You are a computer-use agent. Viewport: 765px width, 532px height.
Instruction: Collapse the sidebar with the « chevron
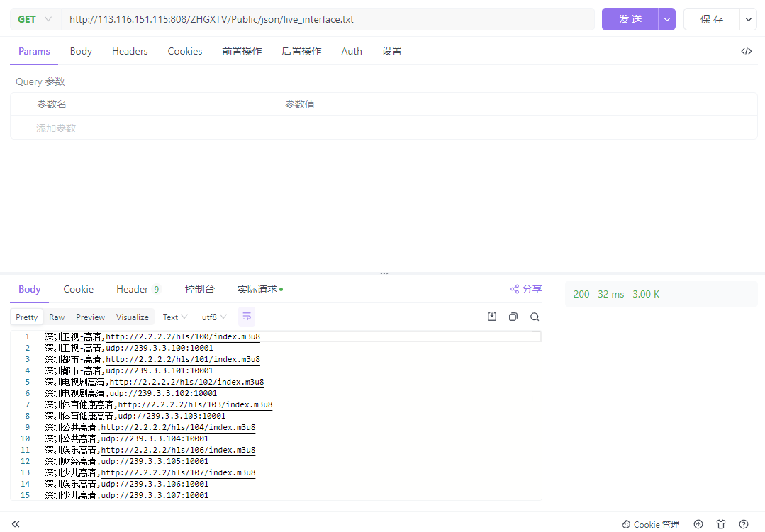click(16, 523)
